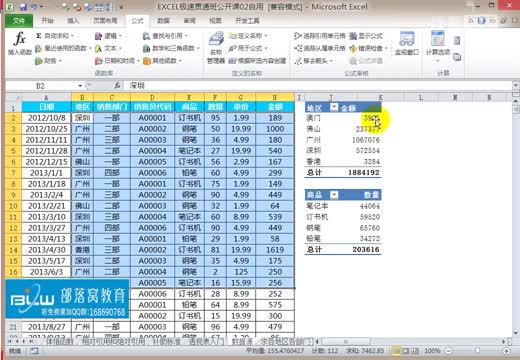This screenshot has height=360, width=520.
Task: Open the Date and Time functions menu
Action: click(x=117, y=61)
